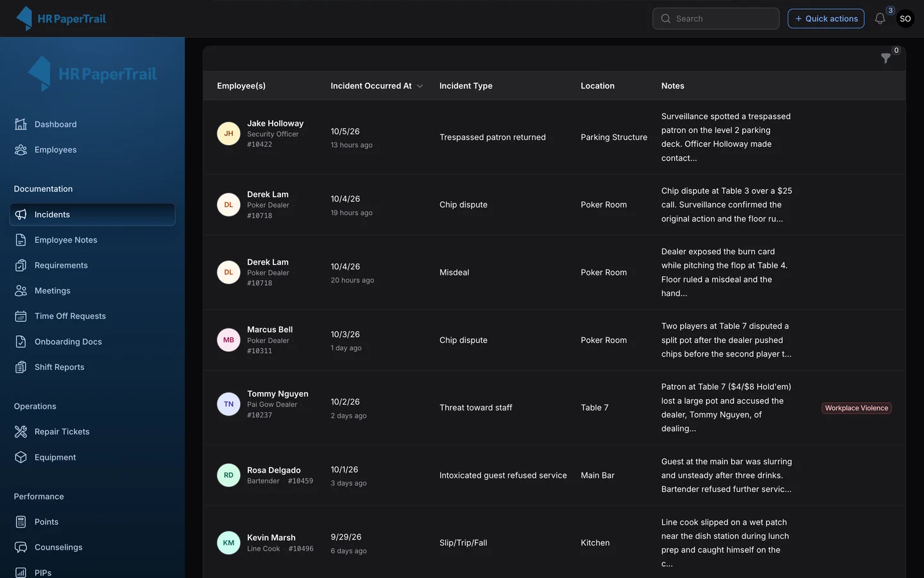Click the Dashboard chart icon
This screenshot has width=924, height=578.
click(21, 125)
